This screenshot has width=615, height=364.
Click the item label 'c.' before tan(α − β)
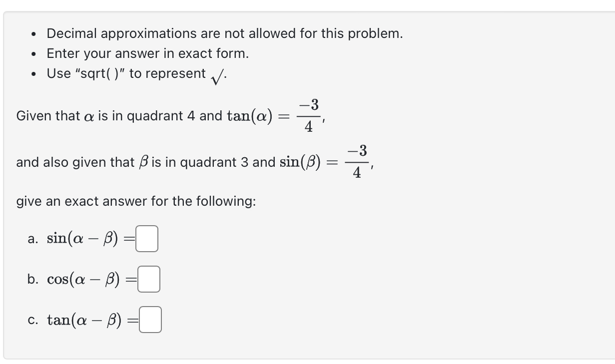pyautogui.click(x=32, y=320)
